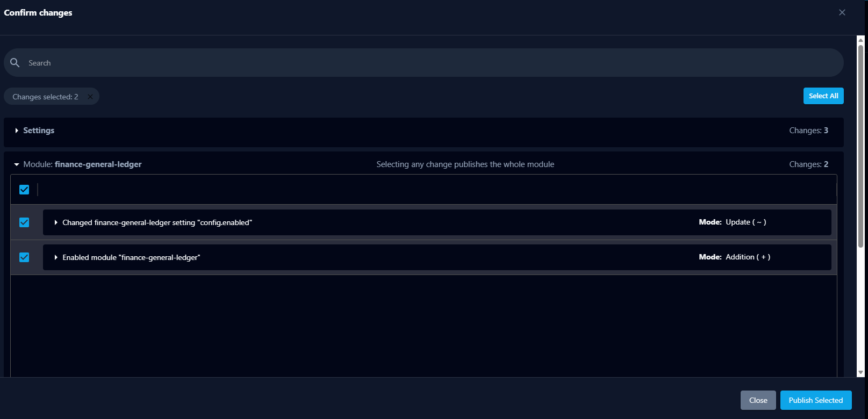Click the Publish Selected button
868x419 pixels.
coord(816,400)
